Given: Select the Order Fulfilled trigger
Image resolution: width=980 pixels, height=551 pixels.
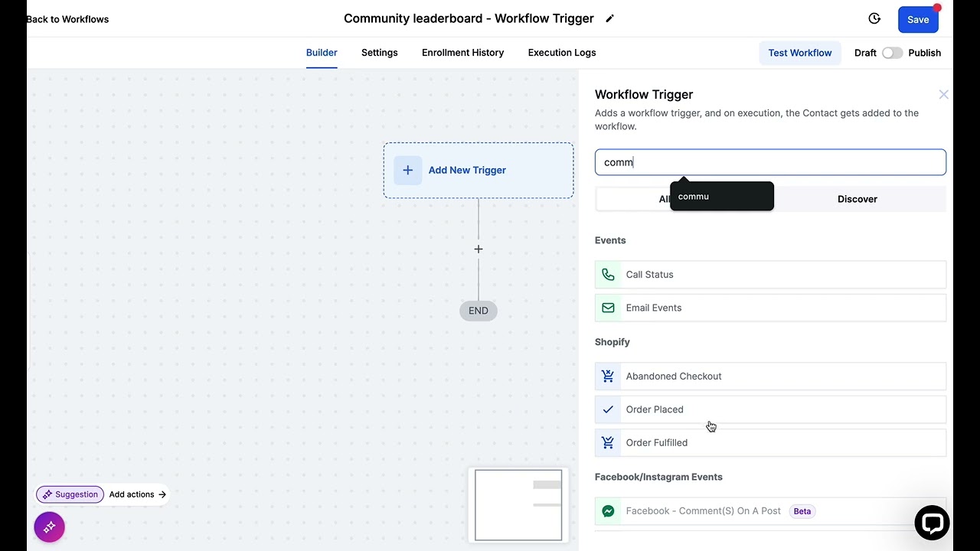Looking at the screenshot, I should 770,443.
